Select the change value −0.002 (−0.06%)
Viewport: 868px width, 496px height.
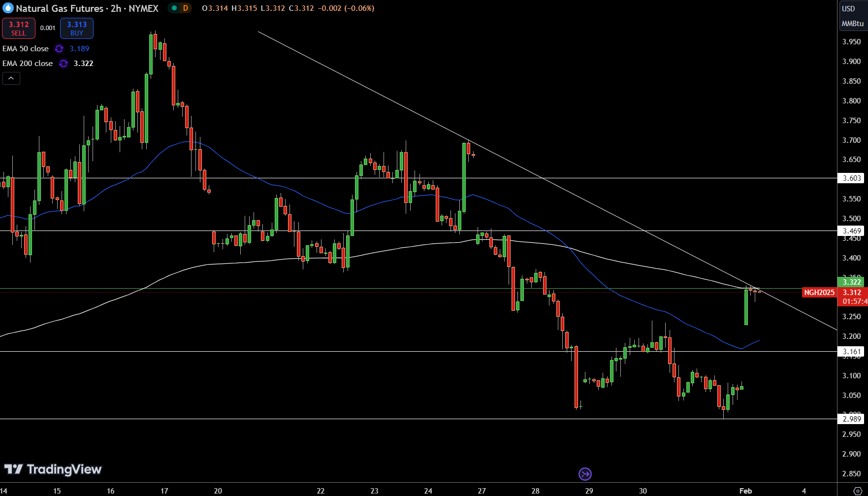[x=345, y=8]
